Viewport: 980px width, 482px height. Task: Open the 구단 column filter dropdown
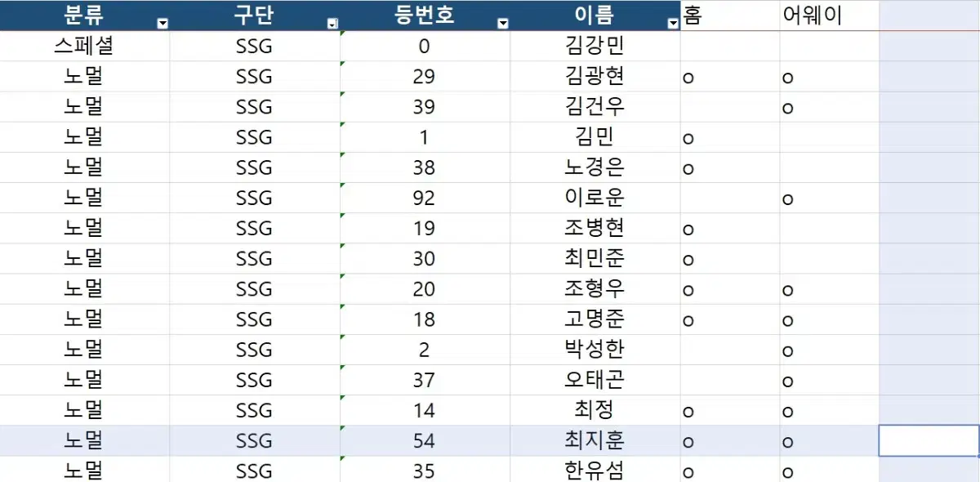tap(332, 24)
